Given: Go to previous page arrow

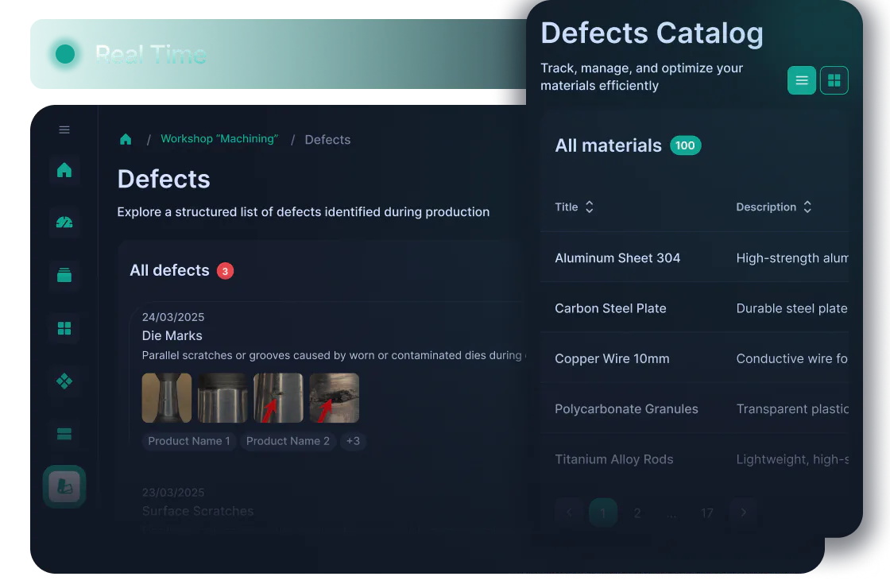Looking at the screenshot, I should (x=569, y=513).
